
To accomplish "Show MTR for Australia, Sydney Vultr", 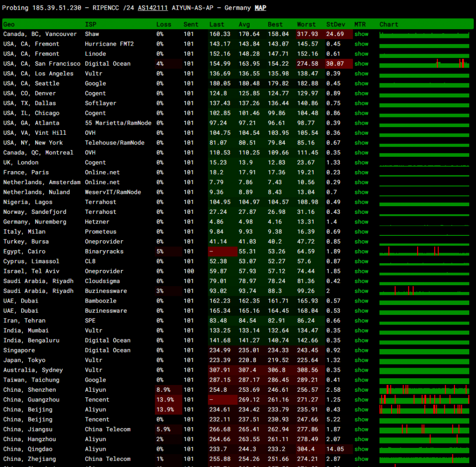I will [x=361, y=370].
